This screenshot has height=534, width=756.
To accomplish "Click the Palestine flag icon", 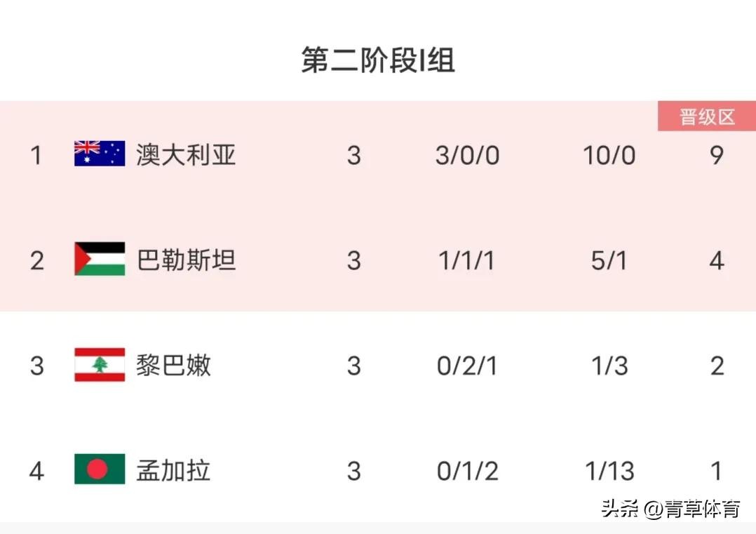I will [100, 260].
